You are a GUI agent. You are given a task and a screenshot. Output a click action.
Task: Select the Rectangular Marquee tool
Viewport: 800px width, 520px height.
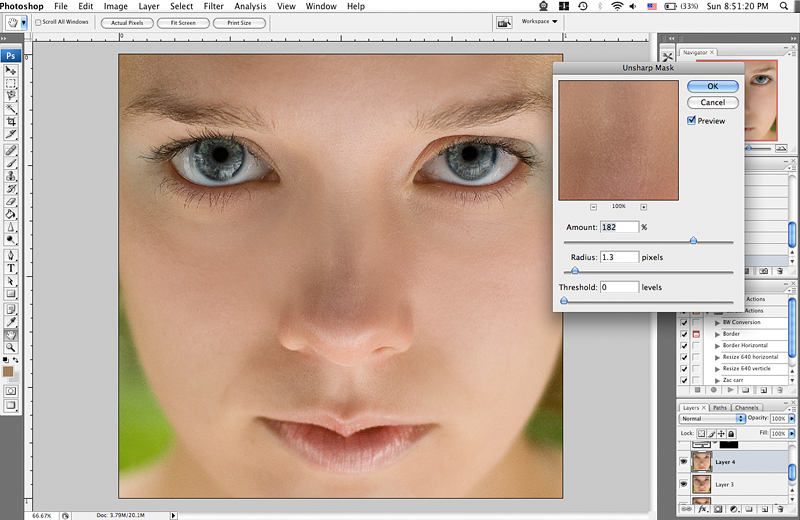11,83
